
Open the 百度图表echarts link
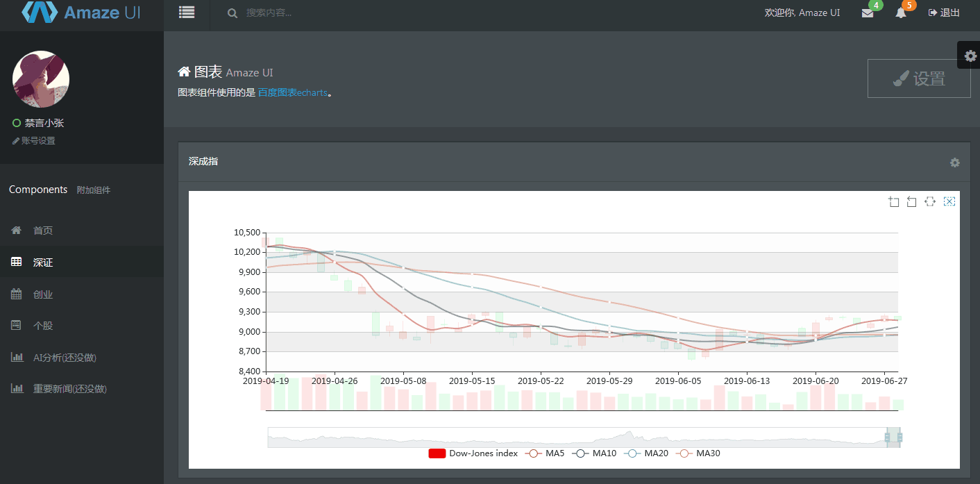(x=292, y=92)
